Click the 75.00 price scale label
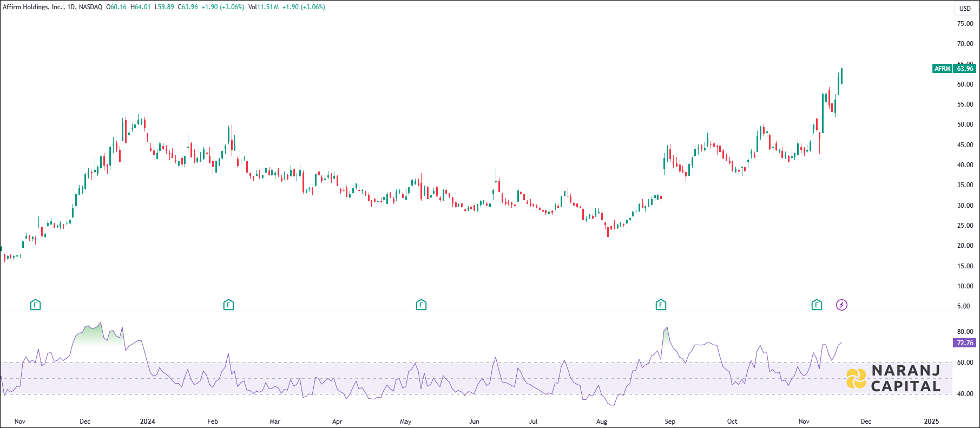 pyautogui.click(x=965, y=24)
